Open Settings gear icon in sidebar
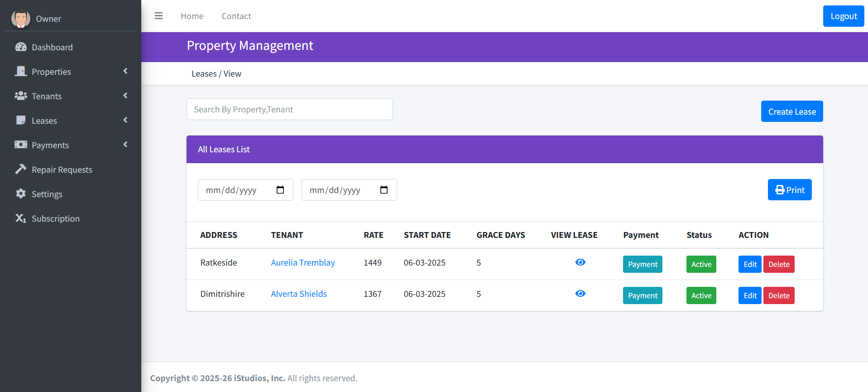868x392 pixels. [21, 194]
